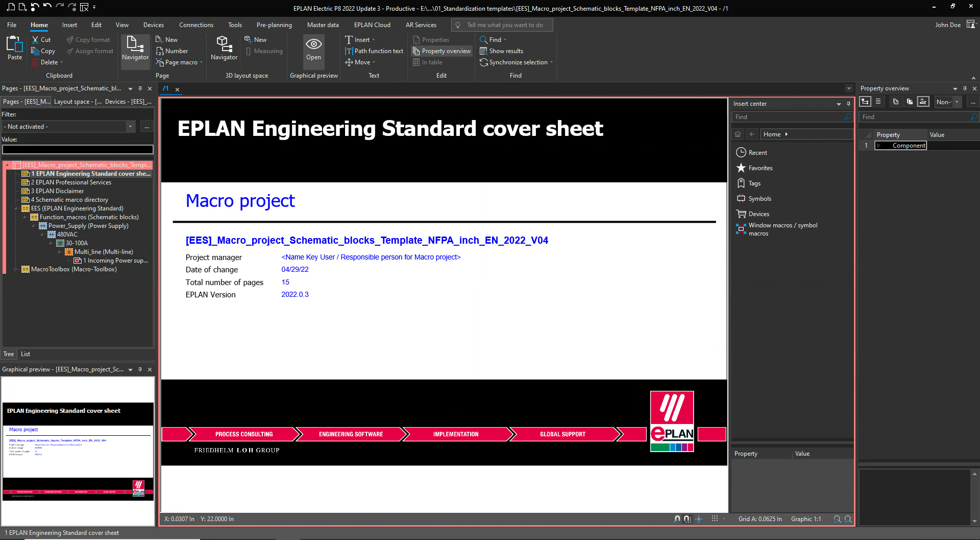Click the Property overview button
980x540 pixels.
[442, 51]
